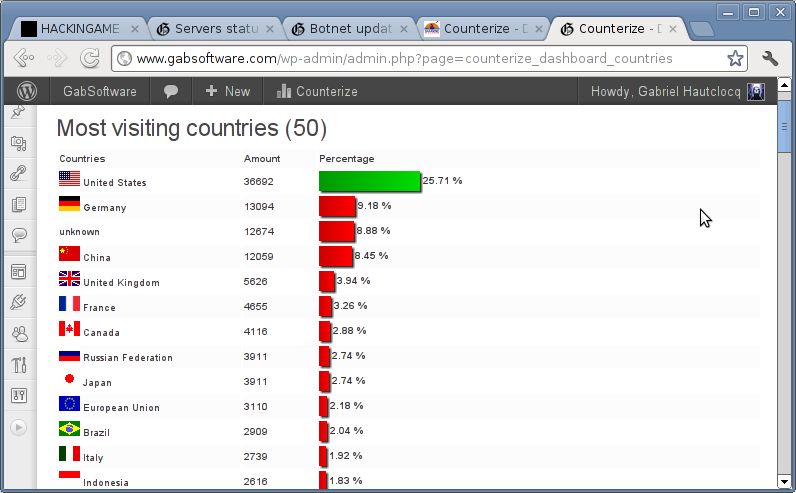This screenshot has height=493, width=796.
Task: Expand the collapsed sidebar menu arrow
Action: coord(18,427)
